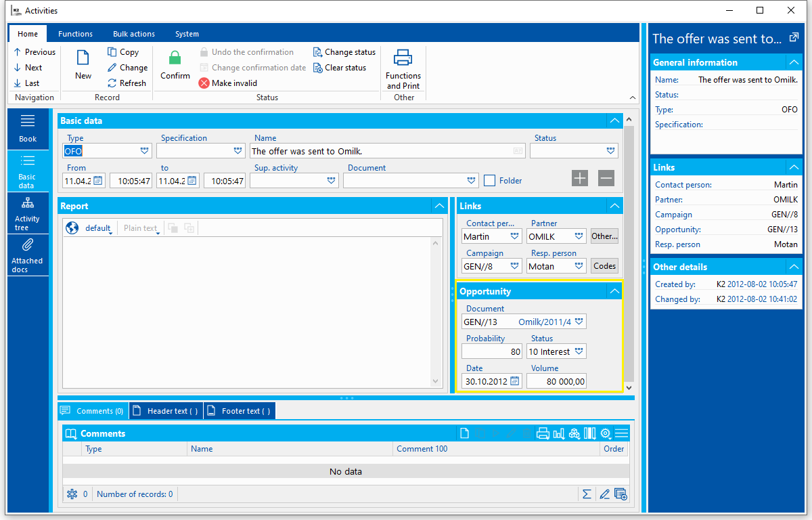Open the Specification dropdown
This screenshot has height=520, width=812.
click(x=238, y=151)
